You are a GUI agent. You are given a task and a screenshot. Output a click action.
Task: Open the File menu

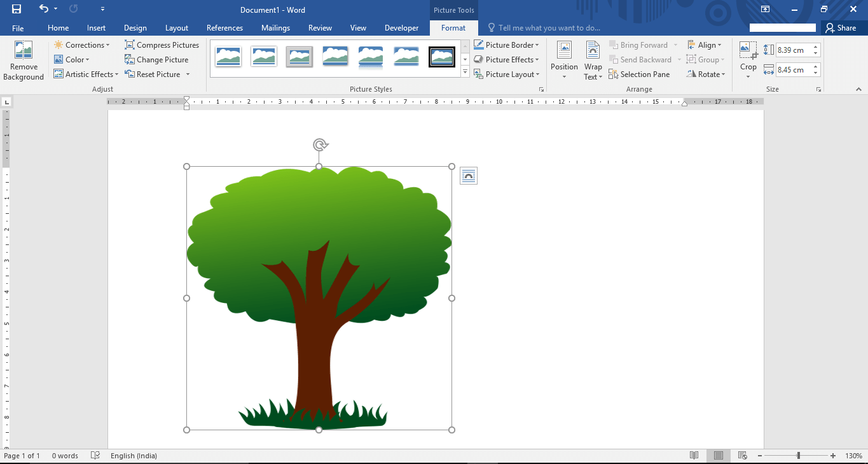point(18,28)
